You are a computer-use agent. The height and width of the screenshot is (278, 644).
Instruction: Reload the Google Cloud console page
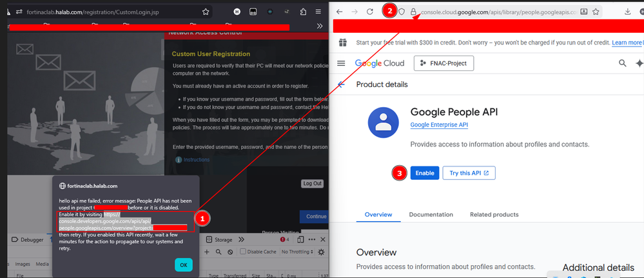(x=369, y=12)
